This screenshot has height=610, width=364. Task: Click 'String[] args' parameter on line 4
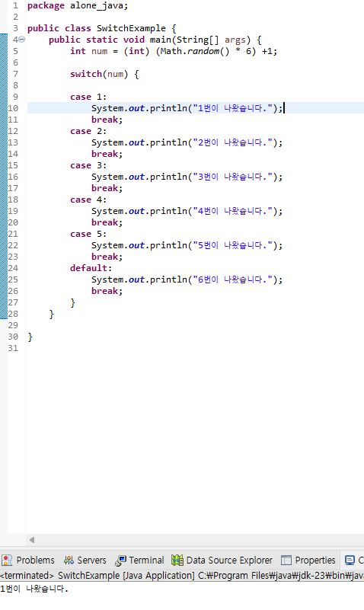coord(211,40)
